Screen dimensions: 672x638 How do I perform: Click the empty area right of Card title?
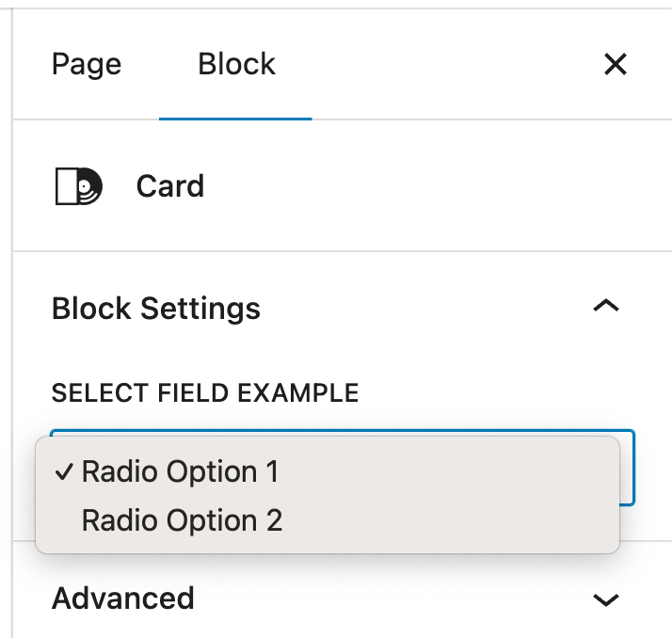[424, 186]
